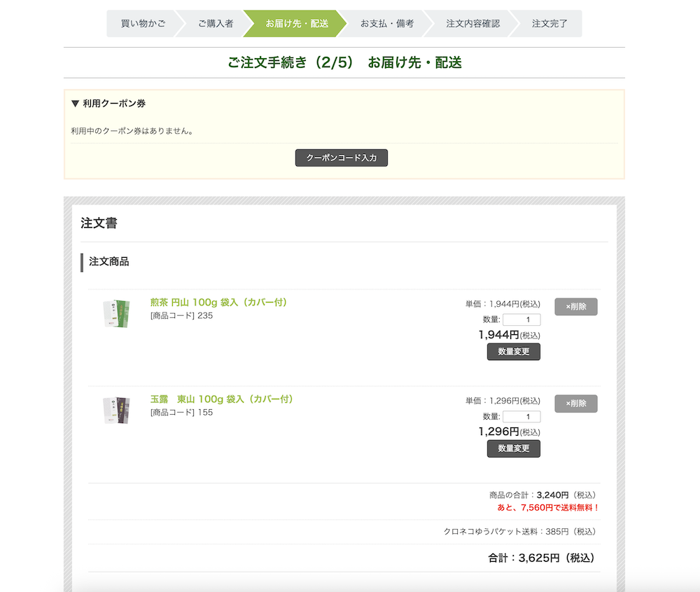Select the お届け先・配送 step
This screenshot has height=592, width=700.
point(297,24)
